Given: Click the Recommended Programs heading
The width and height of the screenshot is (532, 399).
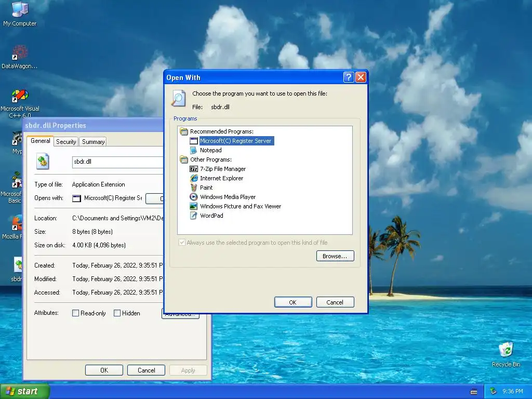Looking at the screenshot, I should (x=221, y=131).
